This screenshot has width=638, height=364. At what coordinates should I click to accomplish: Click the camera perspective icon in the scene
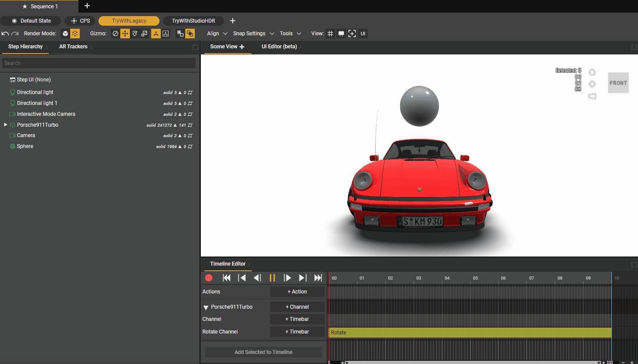pos(592,96)
